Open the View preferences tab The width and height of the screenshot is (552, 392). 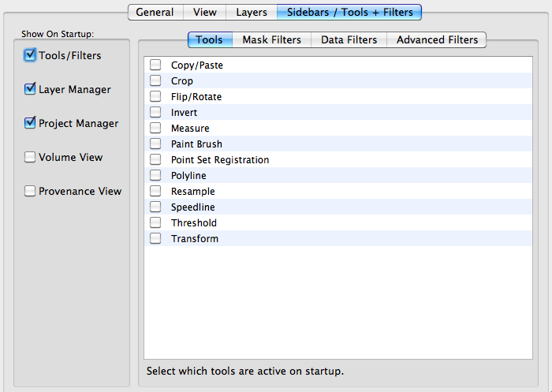(204, 13)
